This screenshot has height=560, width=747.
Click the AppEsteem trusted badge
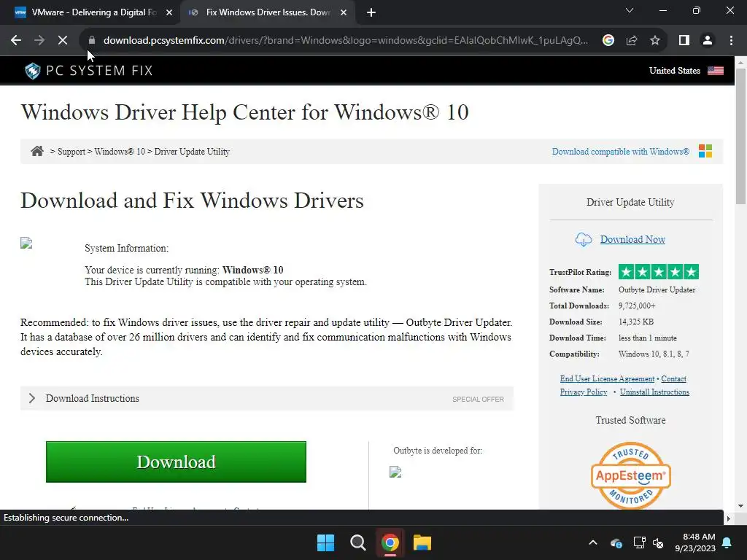click(630, 475)
